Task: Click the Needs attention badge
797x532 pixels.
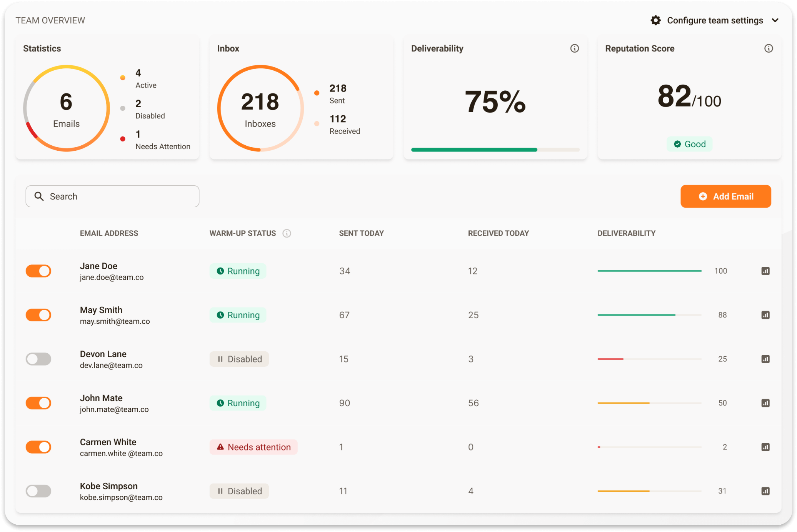Action: click(253, 447)
